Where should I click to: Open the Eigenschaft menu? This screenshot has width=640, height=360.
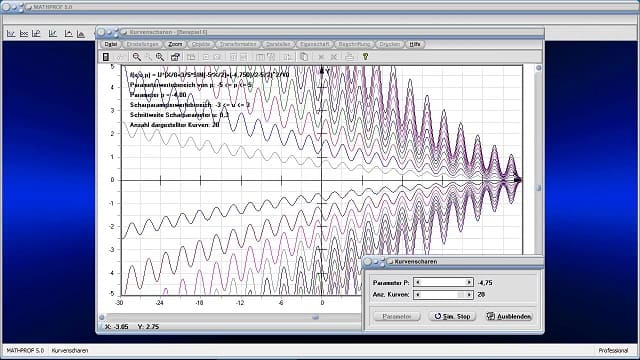[315, 44]
